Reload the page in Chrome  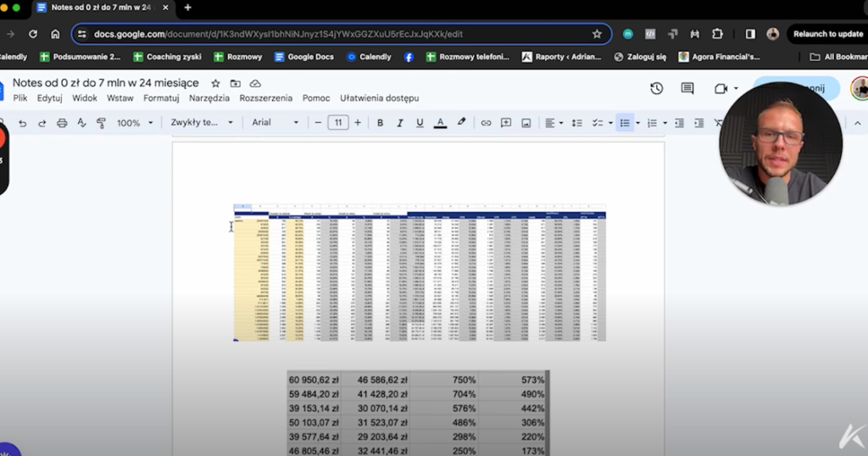point(33,34)
